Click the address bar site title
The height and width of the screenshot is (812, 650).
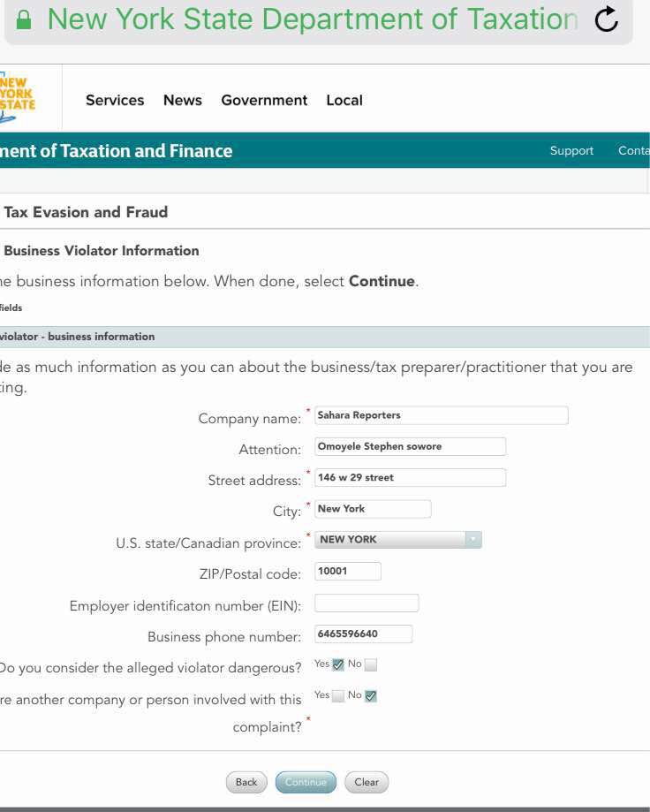313,19
